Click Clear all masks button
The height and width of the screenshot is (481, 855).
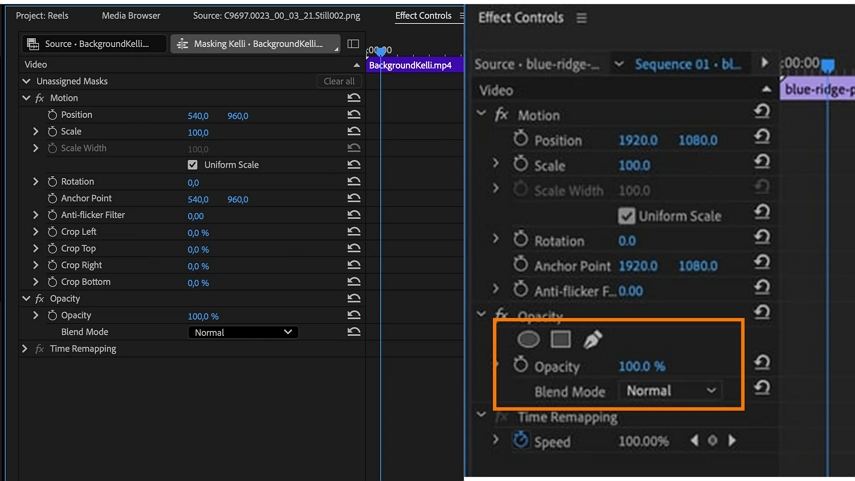[x=339, y=81]
